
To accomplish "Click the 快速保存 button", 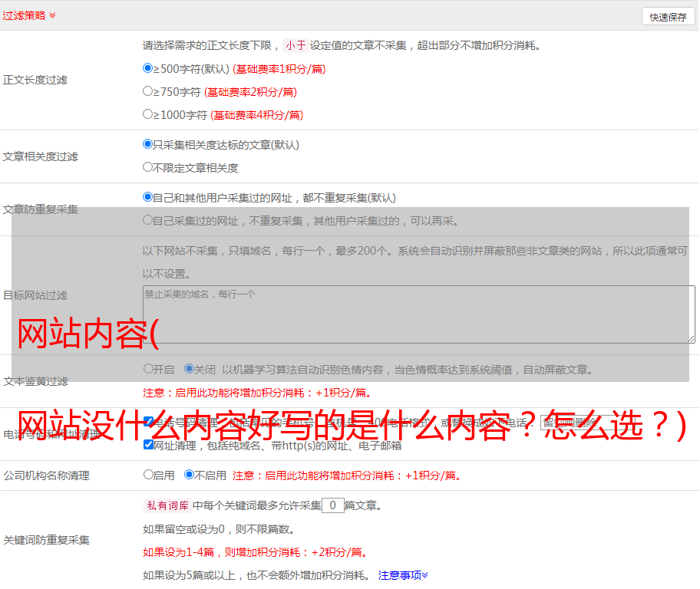I will (x=668, y=17).
